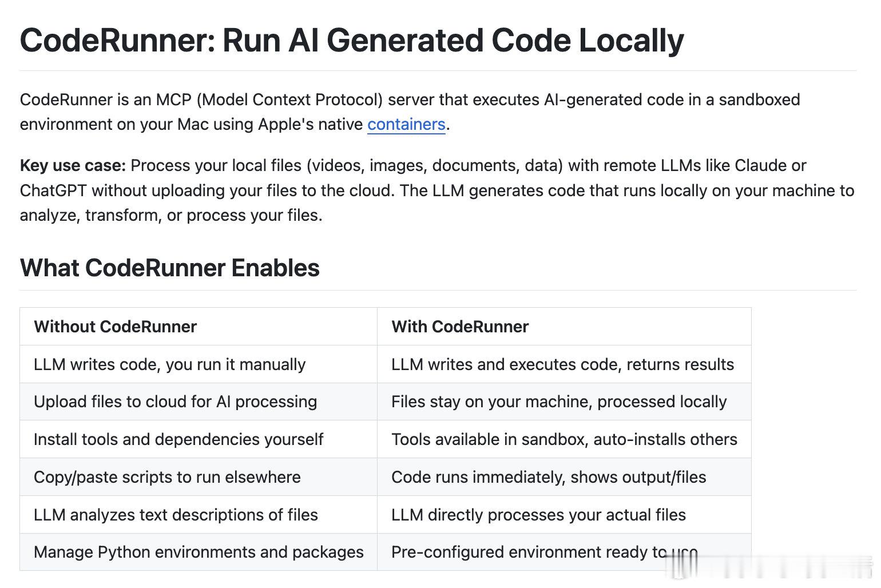Click cell "Install tools and dependencies yourself"
The height and width of the screenshot is (588, 881).
click(199, 439)
